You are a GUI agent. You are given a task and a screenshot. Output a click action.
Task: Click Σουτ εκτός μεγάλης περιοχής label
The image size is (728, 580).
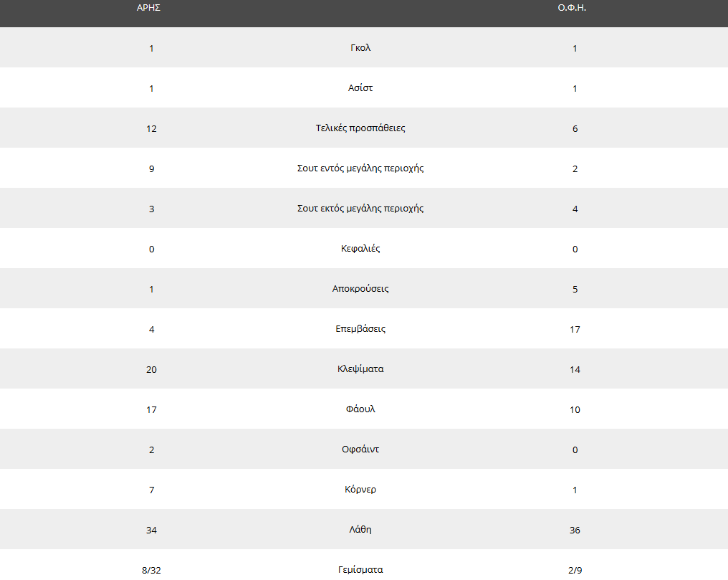[x=360, y=209]
